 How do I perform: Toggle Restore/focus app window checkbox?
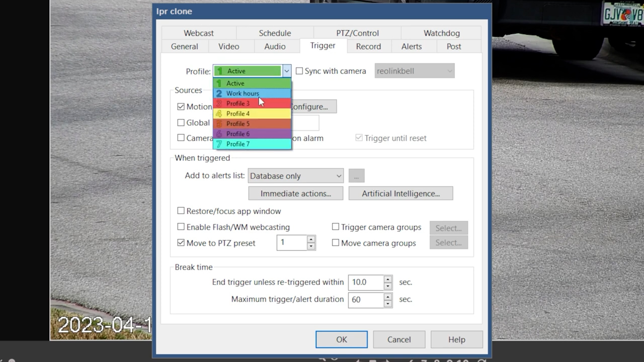tap(181, 211)
